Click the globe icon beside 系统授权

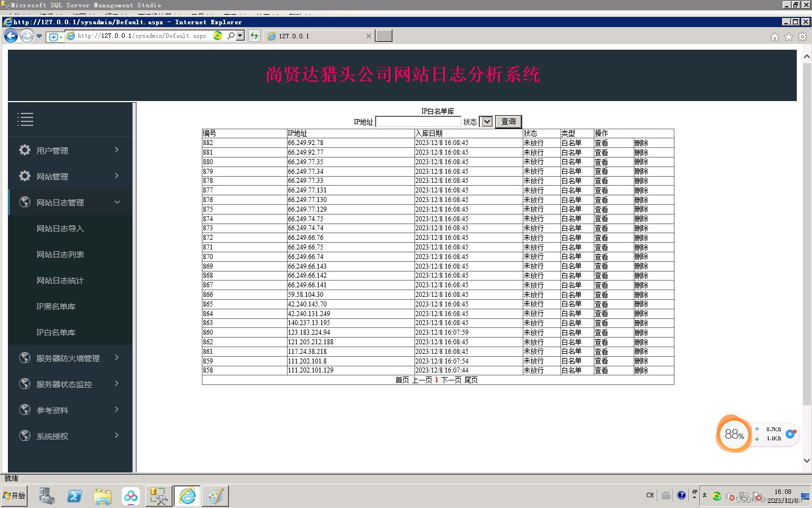click(x=25, y=436)
